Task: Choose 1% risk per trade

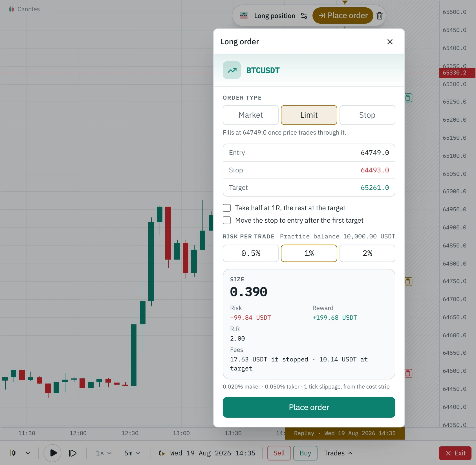Action: click(x=309, y=253)
